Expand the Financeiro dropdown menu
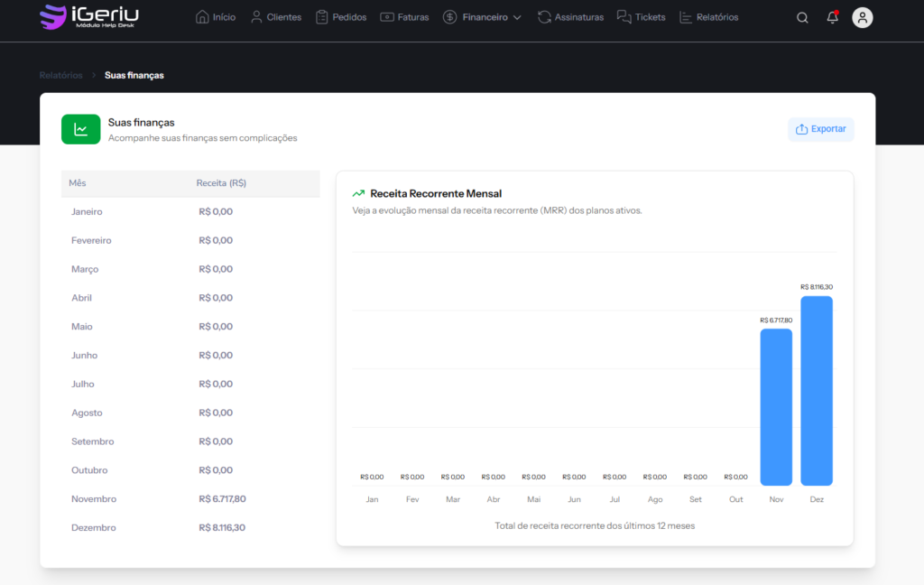924x585 pixels. (x=484, y=17)
